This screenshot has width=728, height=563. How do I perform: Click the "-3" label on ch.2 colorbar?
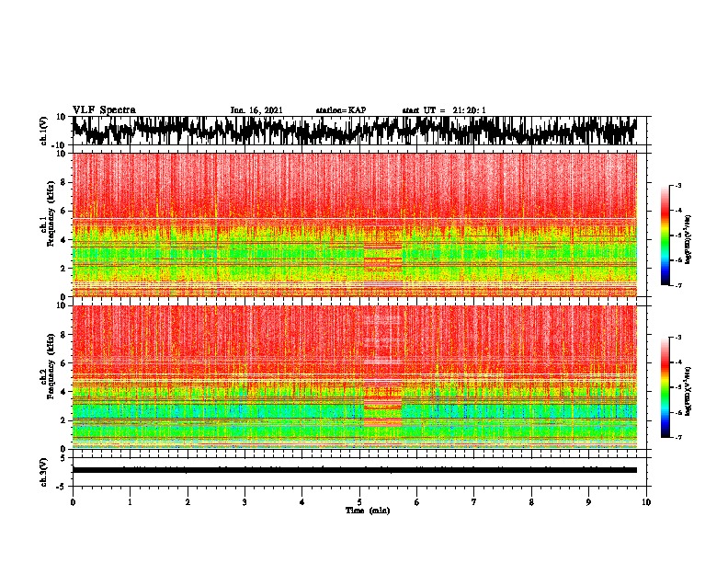point(677,338)
